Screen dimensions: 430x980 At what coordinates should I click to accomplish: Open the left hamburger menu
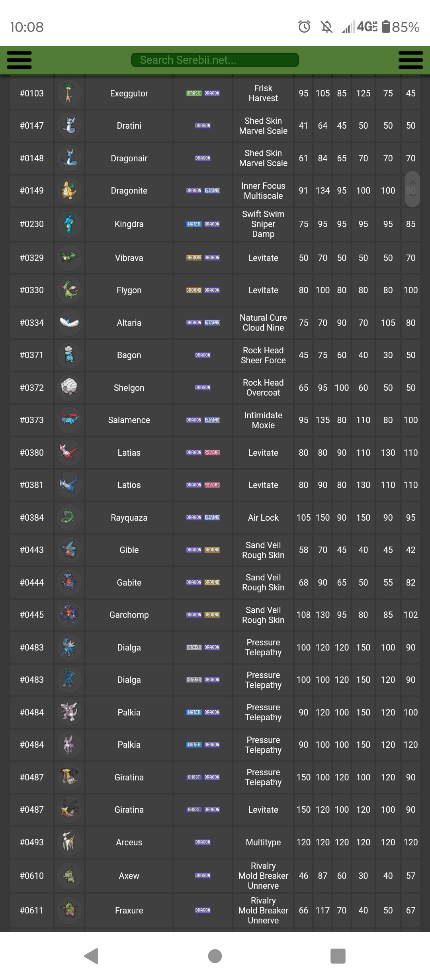click(19, 60)
